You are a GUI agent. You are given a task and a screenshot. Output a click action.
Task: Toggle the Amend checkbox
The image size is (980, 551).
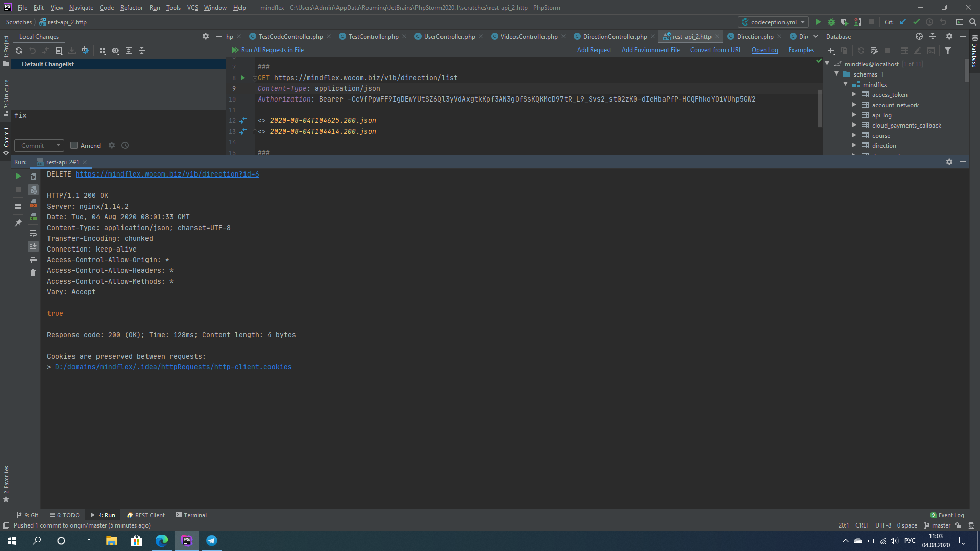coord(74,145)
